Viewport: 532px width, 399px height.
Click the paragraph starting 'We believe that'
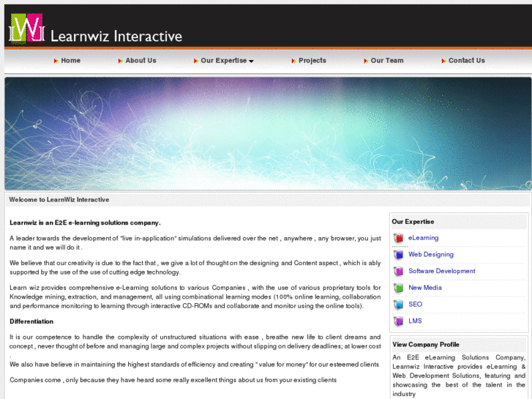pos(195,267)
